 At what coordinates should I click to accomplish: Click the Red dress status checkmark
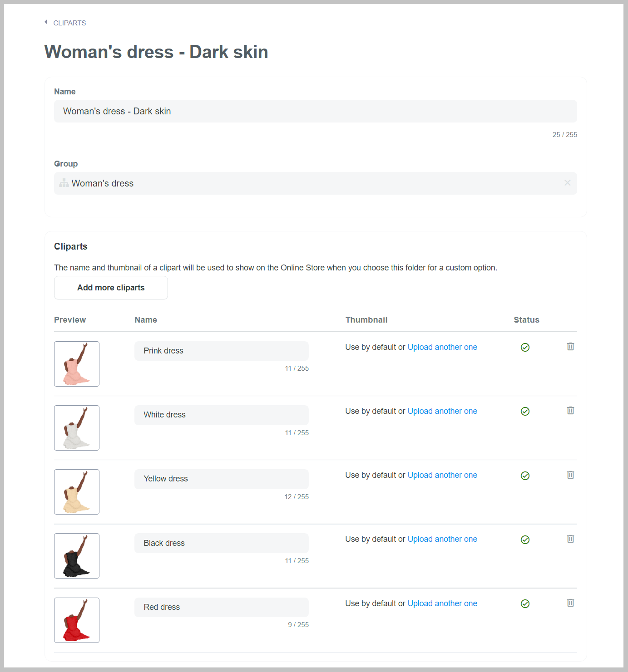point(525,604)
